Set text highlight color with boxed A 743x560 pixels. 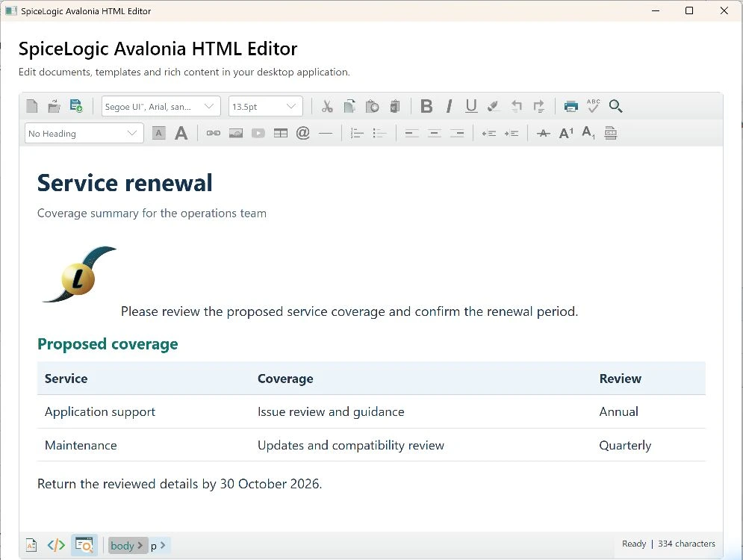(159, 133)
